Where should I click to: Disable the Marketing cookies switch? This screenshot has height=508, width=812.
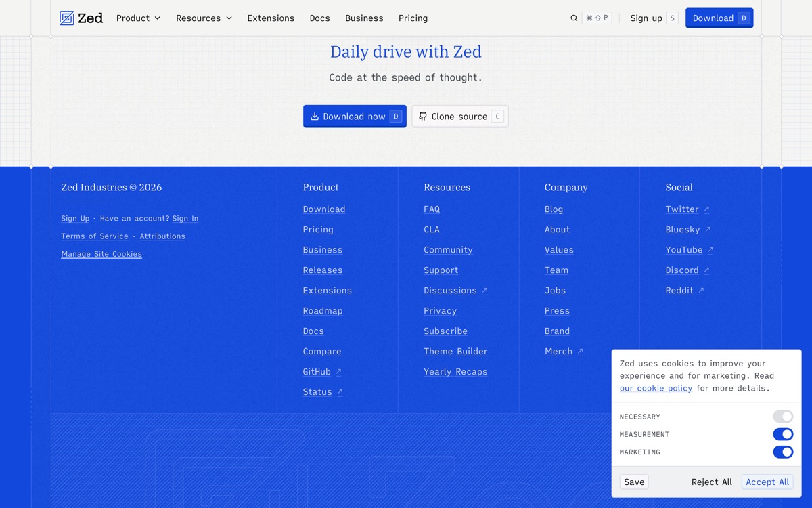[783, 452]
